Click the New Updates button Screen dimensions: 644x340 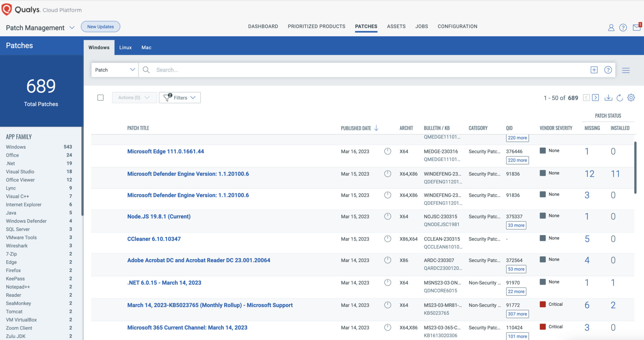(100, 27)
